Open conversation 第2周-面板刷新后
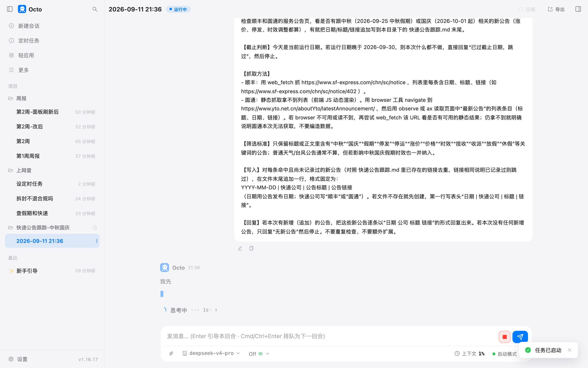Image resolution: width=588 pixels, height=368 pixels. click(52, 112)
